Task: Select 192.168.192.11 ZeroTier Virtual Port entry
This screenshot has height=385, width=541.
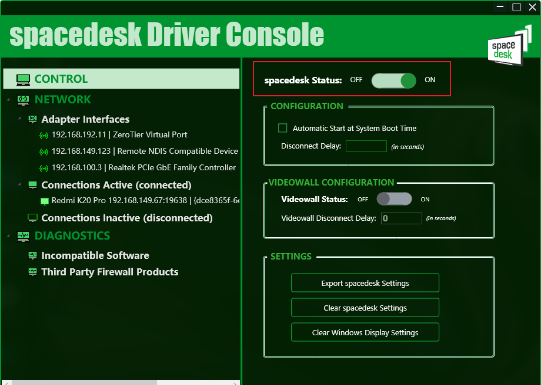Action: [x=119, y=135]
